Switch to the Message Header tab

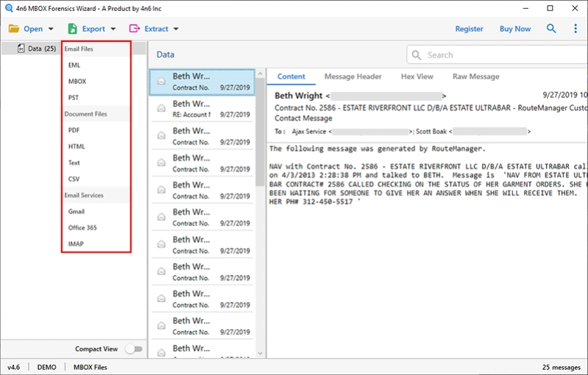tap(353, 77)
